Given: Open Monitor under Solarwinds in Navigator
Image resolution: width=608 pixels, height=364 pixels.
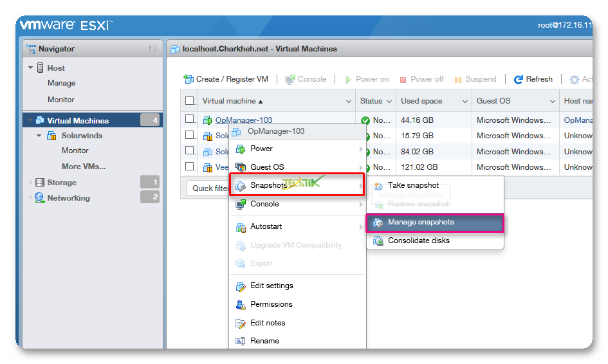Looking at the screenshot, I should click(x=75, y=150).
